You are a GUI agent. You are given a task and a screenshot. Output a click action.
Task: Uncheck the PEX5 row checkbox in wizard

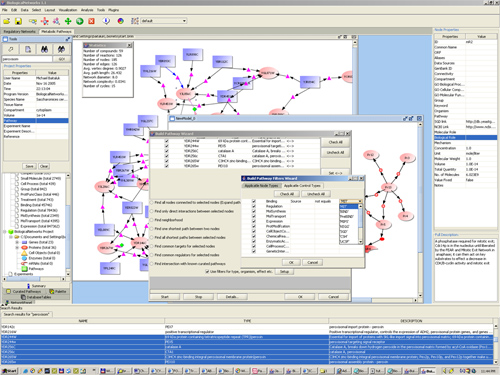166,146
